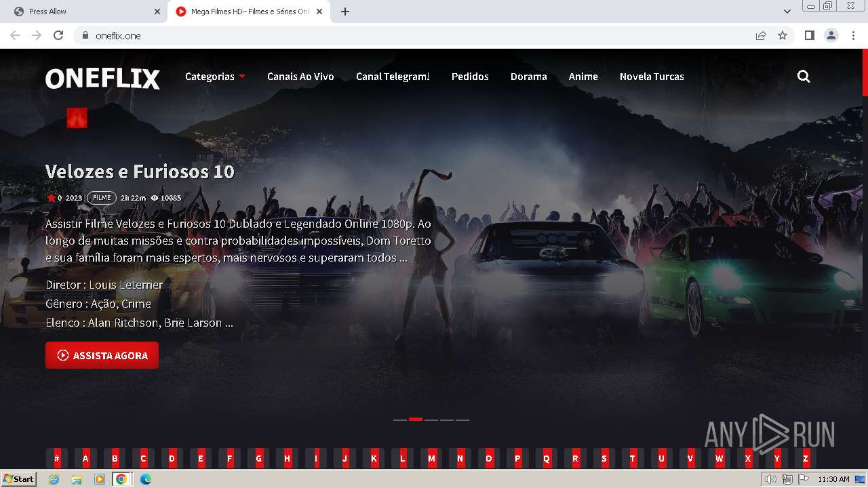Filter titles by letter S
868x488 pixels.
click(604, 458)
